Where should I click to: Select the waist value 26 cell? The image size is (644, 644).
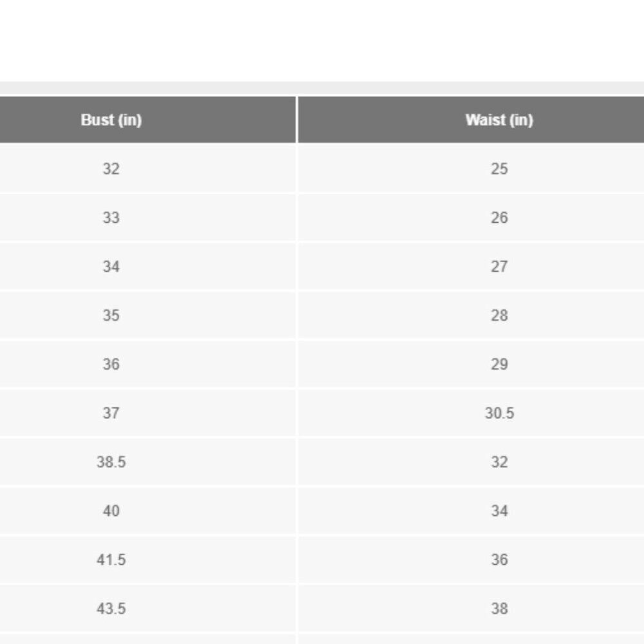click(x=499, y=218)
